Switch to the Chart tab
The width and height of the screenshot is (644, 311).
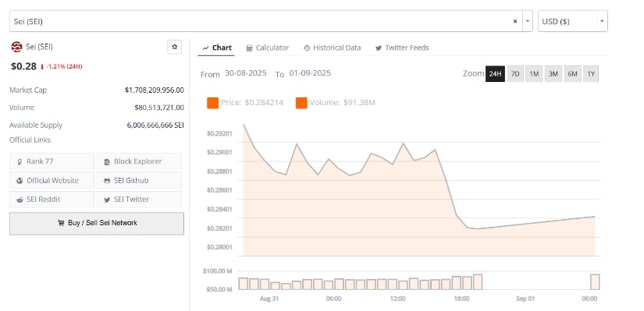click(x=217, y=48)
